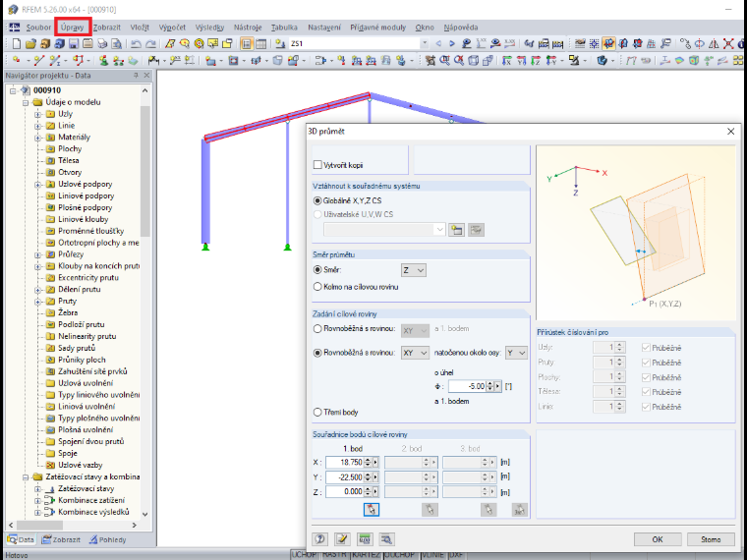Expand the Uzly tree node
Viewport: 747px width, 560px height.
(x=37, y=114)
